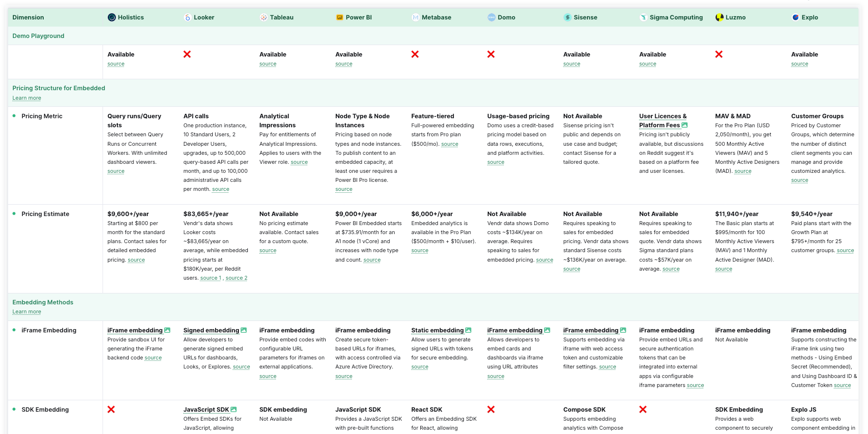Screen dimensions: 868x434
Task: Click the source link under Tableau's Analytical Impressions
Action: (299, 162)
